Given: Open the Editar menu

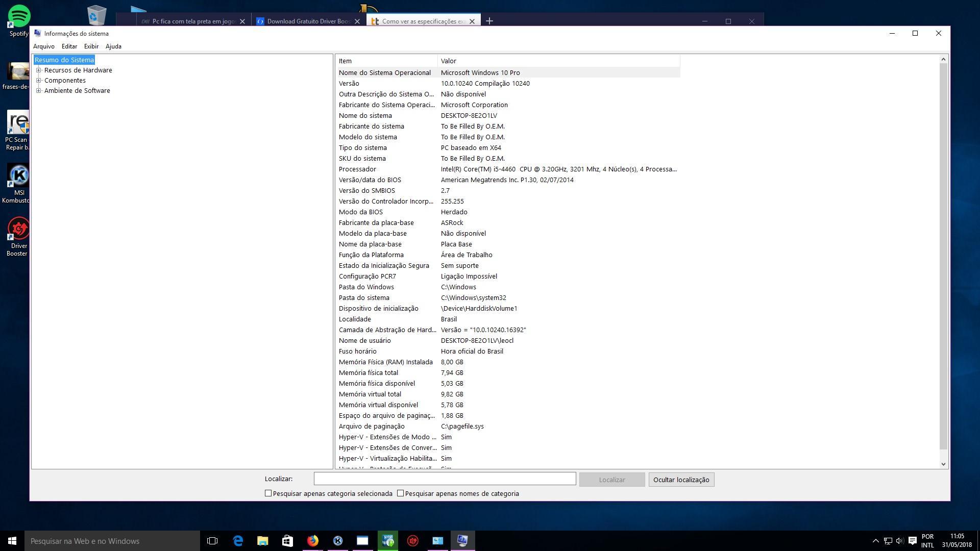Looking at the screenshot, I should [x=69, y=46].
